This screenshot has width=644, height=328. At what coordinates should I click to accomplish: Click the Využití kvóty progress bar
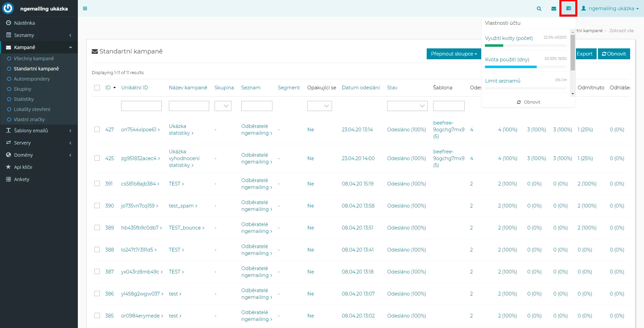click(525, 45)
